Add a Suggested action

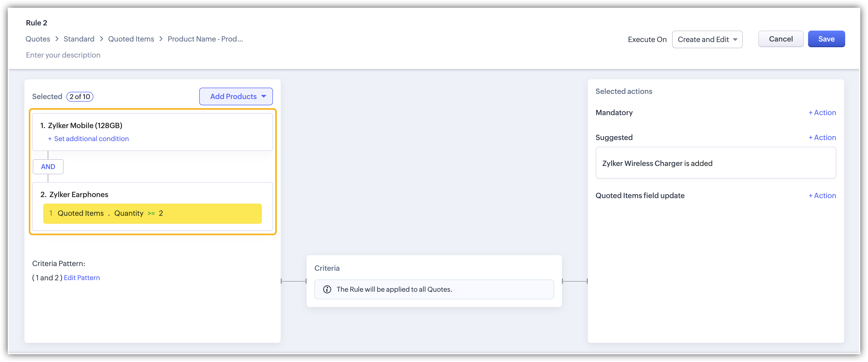coord(822,137)
